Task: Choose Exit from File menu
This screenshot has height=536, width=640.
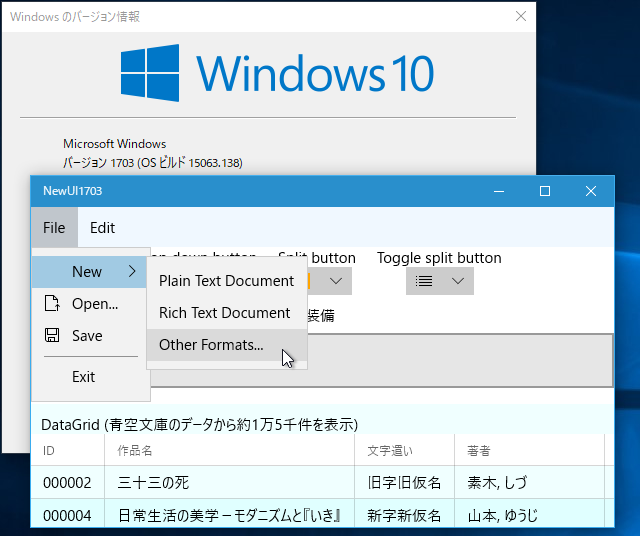Action: 89,376
